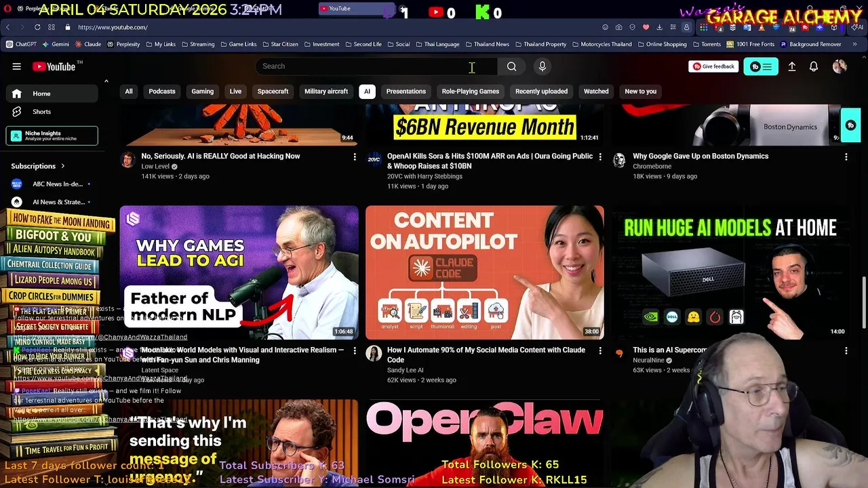Open Claude bookmark

(x=87, y=44)
